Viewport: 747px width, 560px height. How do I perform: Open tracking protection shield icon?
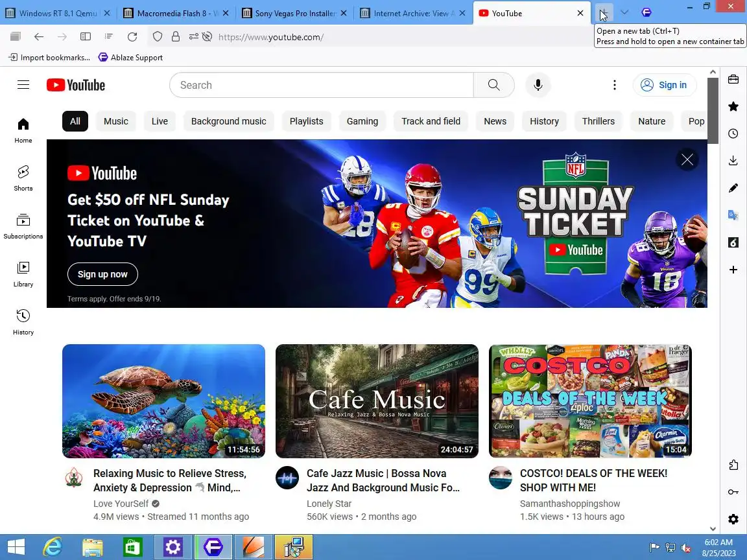click(x=158, y=37)
